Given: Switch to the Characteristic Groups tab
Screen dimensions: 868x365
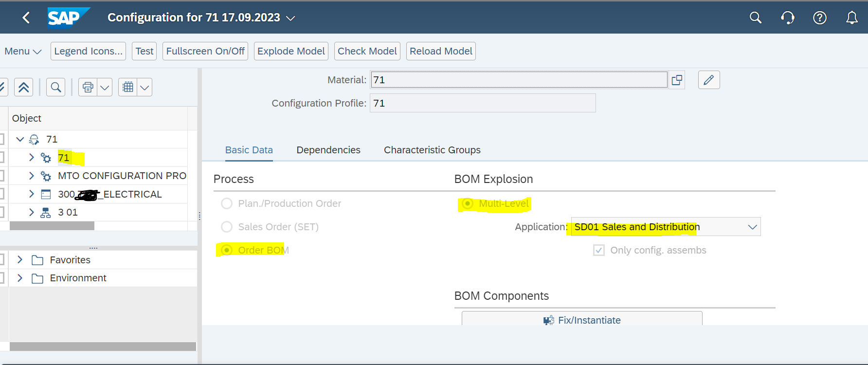Looking at the screenshot, I should (432, 150).
